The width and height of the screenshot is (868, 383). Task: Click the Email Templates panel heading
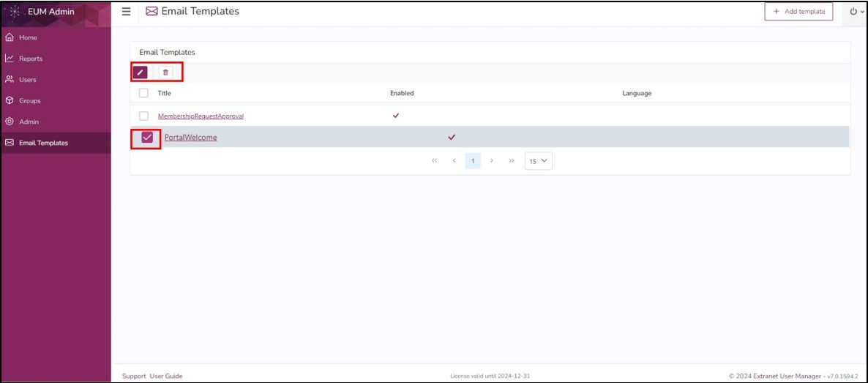(x=167, y=52)
